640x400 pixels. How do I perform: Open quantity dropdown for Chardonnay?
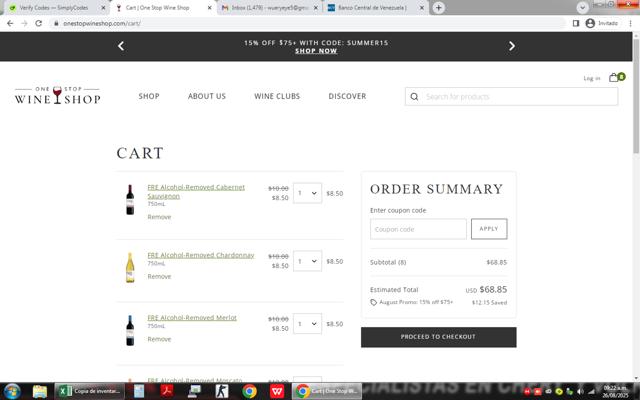307,261
